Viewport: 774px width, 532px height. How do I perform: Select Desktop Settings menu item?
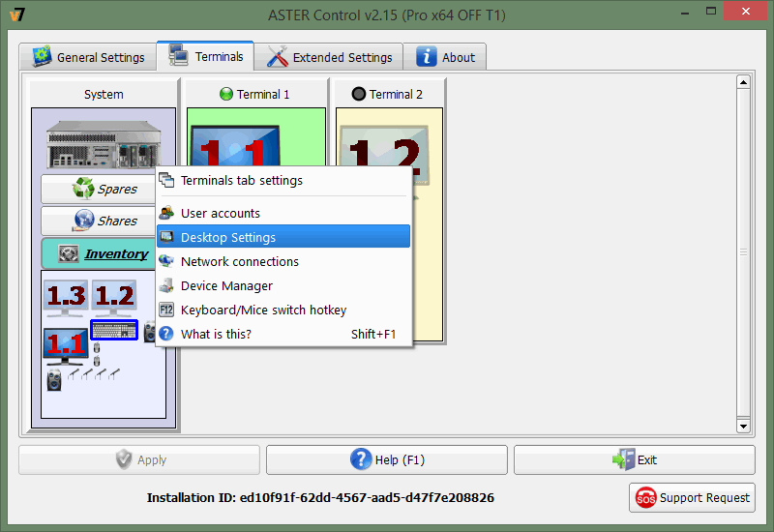(x=283, y=237)
